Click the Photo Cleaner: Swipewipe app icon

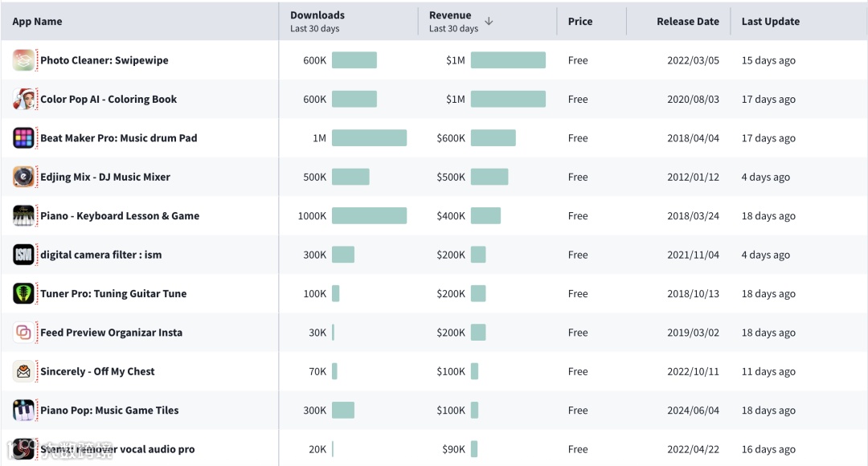tap(24, 60)
